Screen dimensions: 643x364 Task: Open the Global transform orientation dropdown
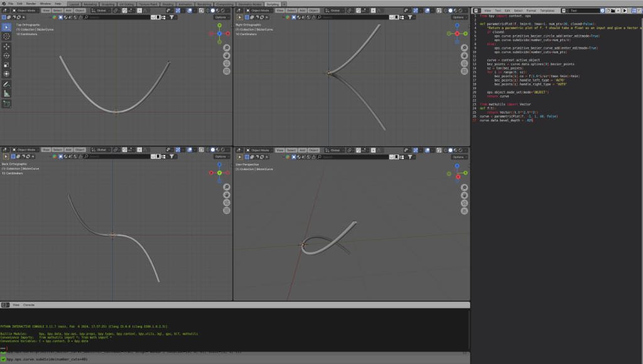tap(101, 11)
